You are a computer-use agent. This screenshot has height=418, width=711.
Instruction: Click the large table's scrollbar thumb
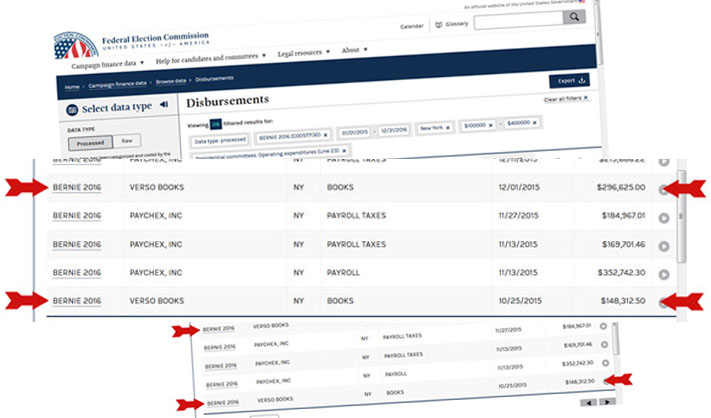tap(681, 217)
